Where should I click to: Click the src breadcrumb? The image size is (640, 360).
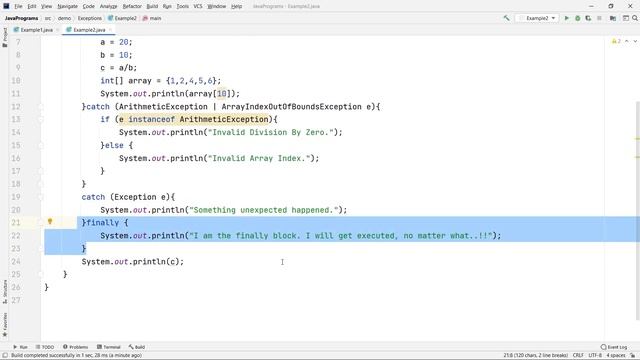point(48,18)
